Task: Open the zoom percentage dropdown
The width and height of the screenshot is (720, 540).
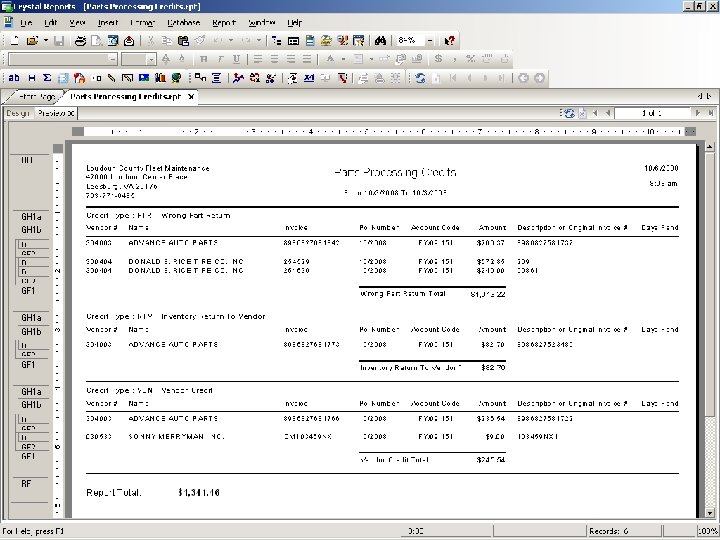Action: tap(430, 41)
